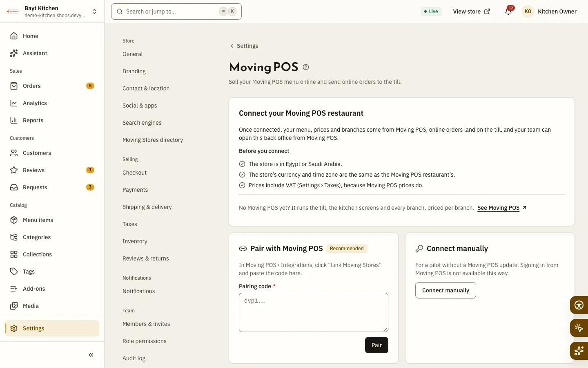This screenshot has height=368, width=588.
Task: Open Audit log settings
Action: click(x=134, y=358)
